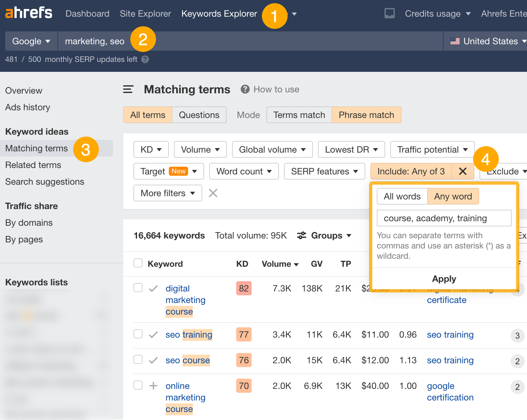Open the Groups settings icon
Image resolution: width=527 pixels, height=420 pixels.
(x=301, y=235)
